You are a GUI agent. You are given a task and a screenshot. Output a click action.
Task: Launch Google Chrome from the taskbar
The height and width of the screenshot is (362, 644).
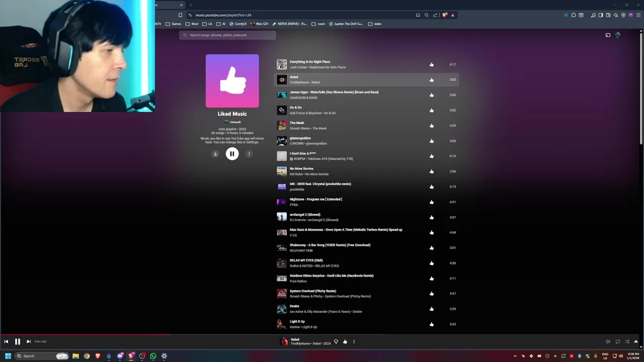pyautogui.click(x=87, y=356)
